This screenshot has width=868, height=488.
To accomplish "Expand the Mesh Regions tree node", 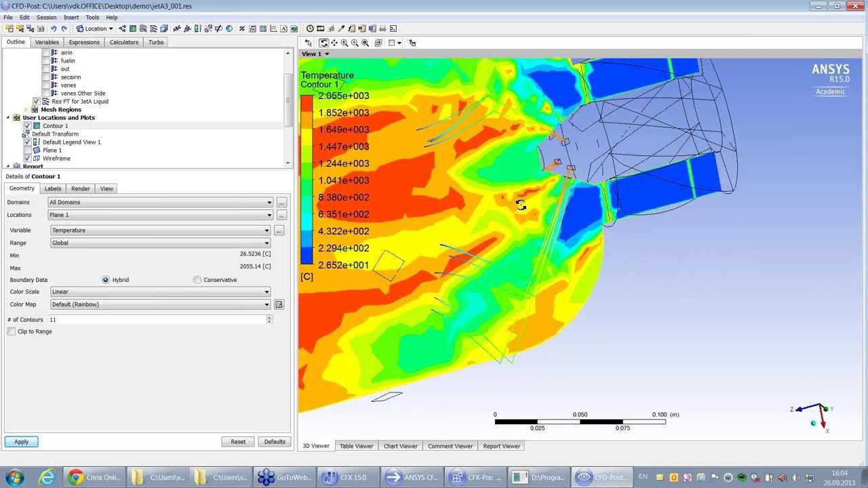I will click(x=26, y=110).
